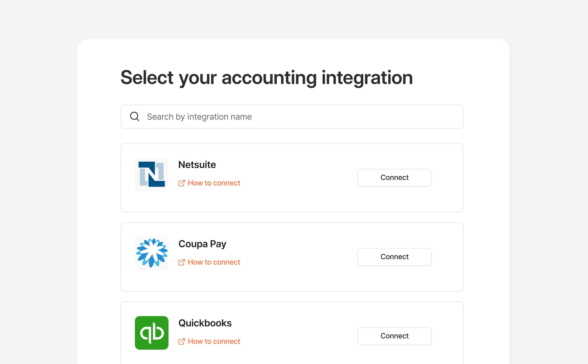Image resolution: width=588 pixels, height=364 pixels.
Task: Click the external-link icon beside Coupa Pay's How to connect
Action: coord(182,262)
